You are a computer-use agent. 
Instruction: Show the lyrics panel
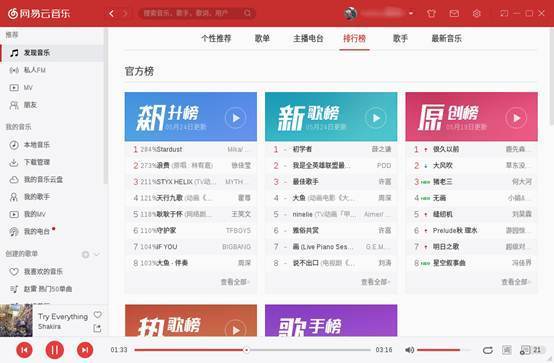(x=507, y=350)
